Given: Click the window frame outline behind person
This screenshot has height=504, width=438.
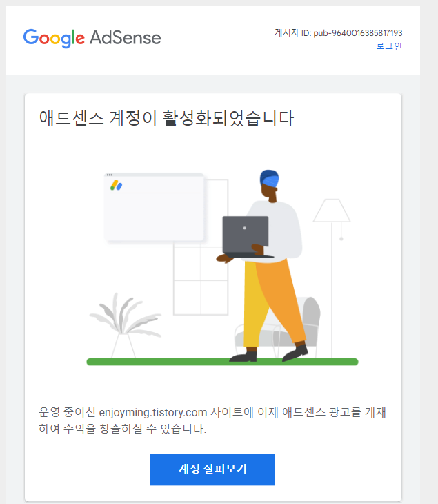Looking at the screenshot, I should (201, 247).
